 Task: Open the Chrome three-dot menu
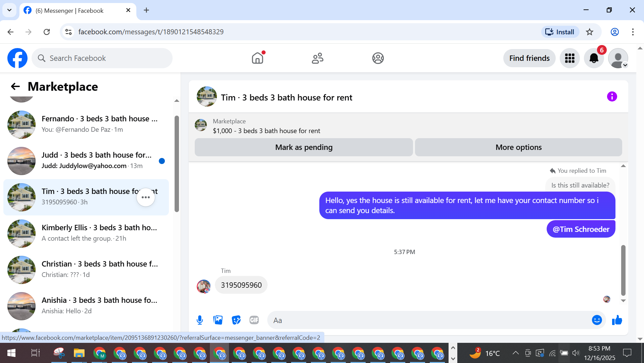coord(633,32)
